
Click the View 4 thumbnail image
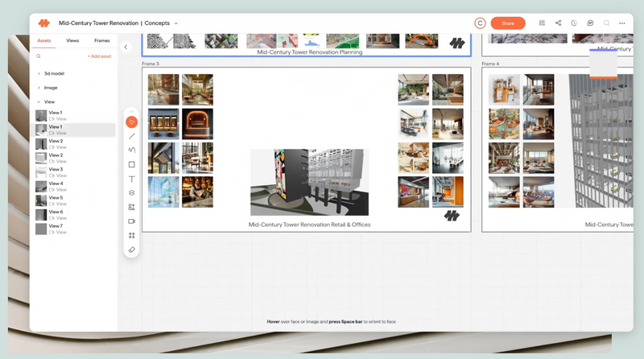[41, 187]
